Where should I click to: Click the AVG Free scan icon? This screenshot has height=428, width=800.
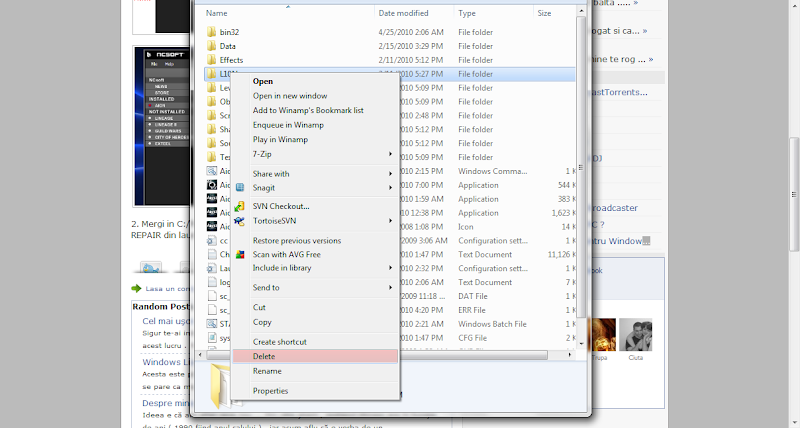coord(240,255)
